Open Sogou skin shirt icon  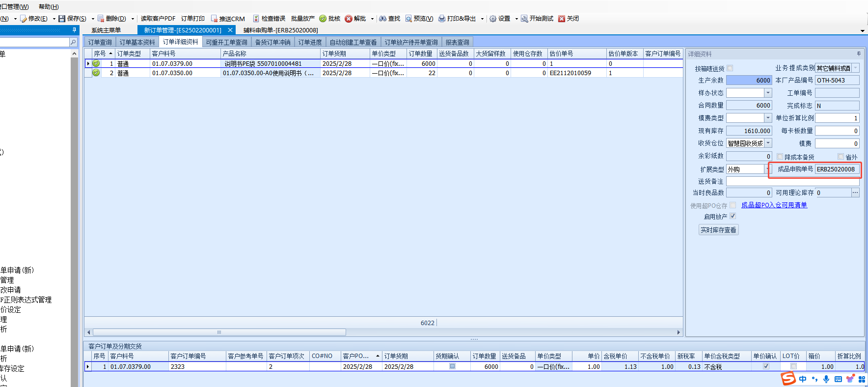tap(850, 379)
